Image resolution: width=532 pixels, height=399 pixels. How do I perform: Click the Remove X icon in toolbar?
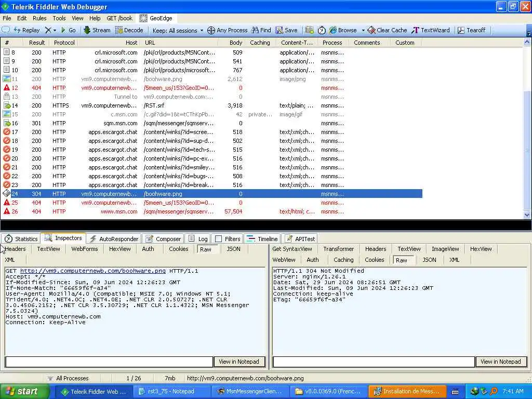(48, 30)
